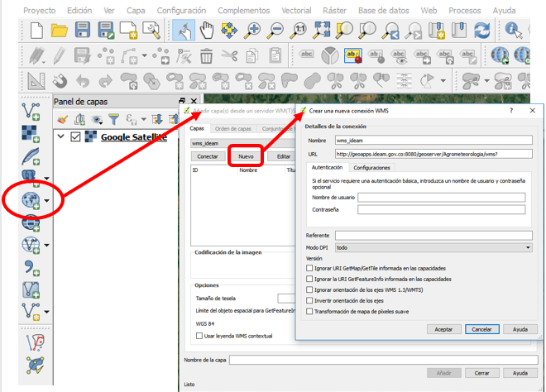Click Zoom Full extent icon
This screenshot has height=392, width=546.
[322, 30]
